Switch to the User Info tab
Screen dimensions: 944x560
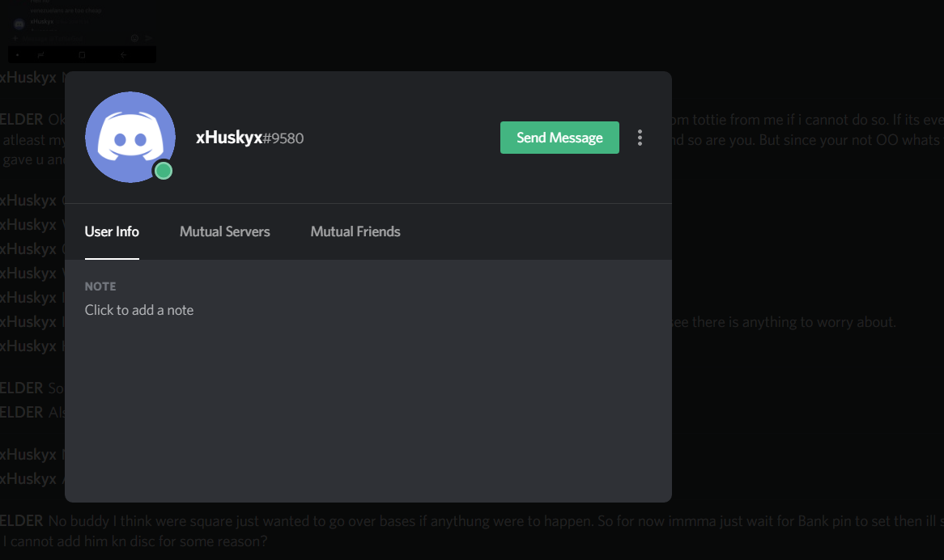tap(112, 231)
